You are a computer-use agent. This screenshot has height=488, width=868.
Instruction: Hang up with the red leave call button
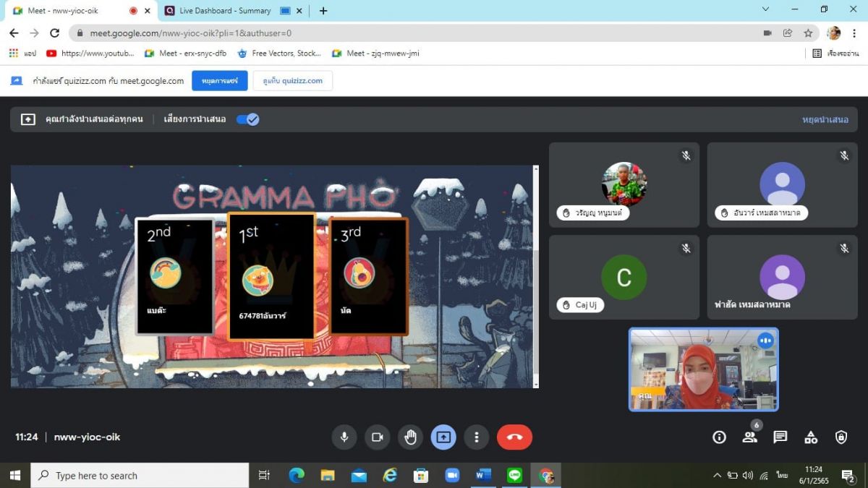pos(514,437)
